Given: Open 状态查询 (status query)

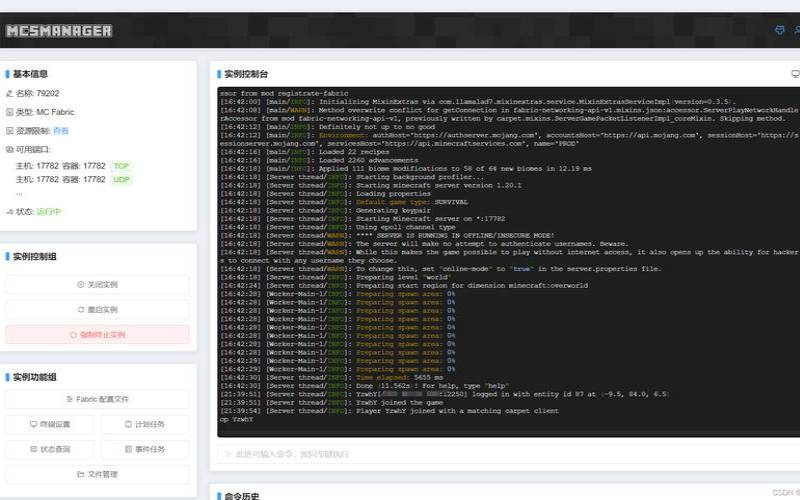Looking at the screenshot, I should (x=50, y=449).
